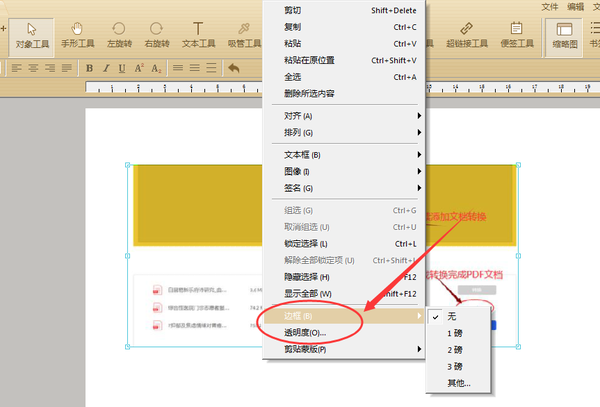Screen dimensions: 600x407
Task: Click the first PDF file icon
Action: (157, 290)
